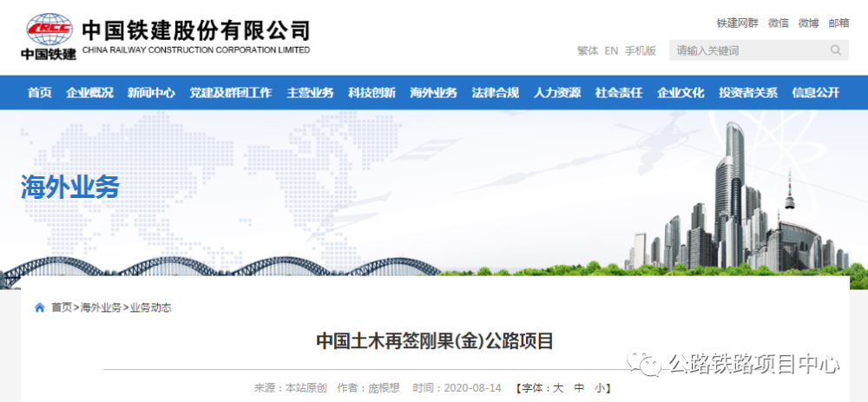Switch to the EN English version

(611, 51)
